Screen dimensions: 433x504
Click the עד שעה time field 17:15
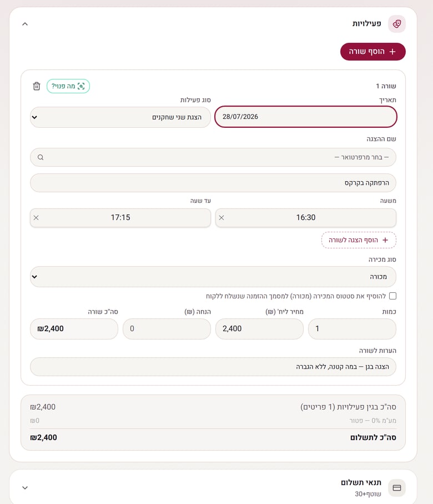tap(120, 218)
